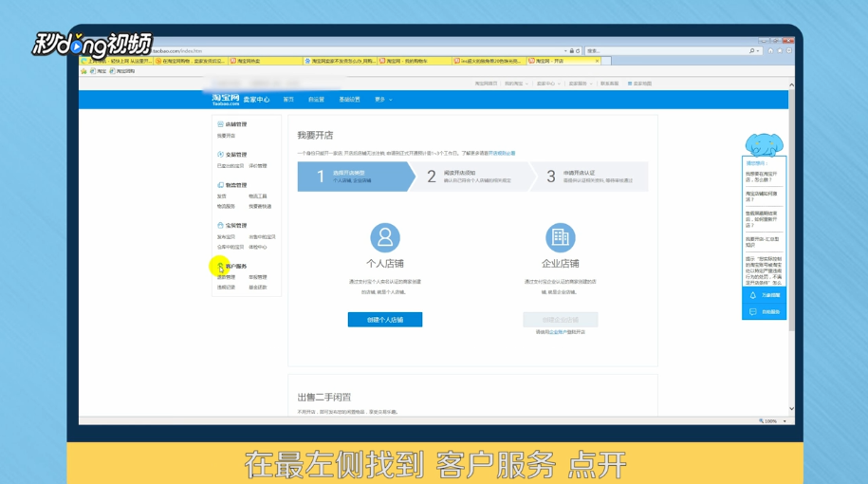Expand 我的淘宝 dropdown in top bar

coord(516,84)
